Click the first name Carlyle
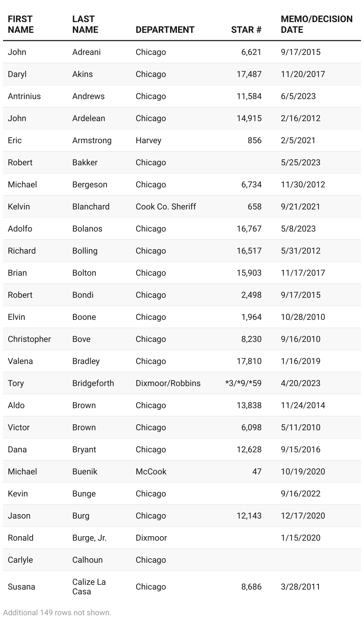 pos(20,560)
